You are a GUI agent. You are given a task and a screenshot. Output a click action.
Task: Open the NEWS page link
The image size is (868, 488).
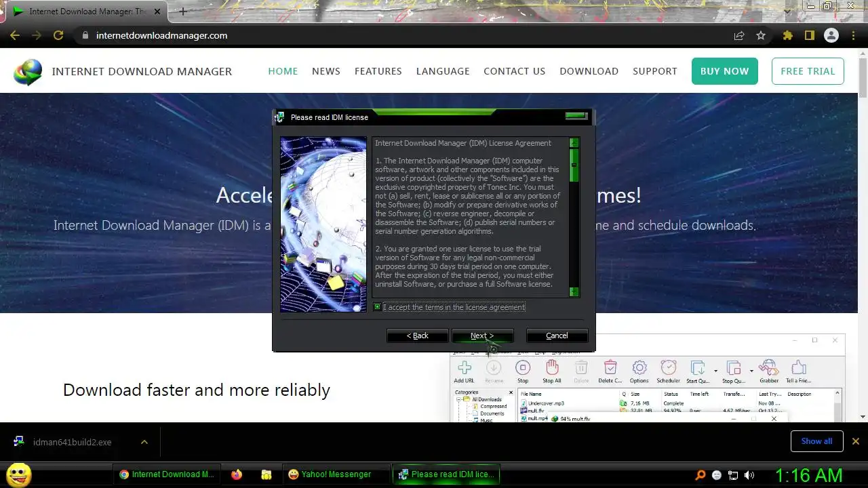[x=326, y=71]
